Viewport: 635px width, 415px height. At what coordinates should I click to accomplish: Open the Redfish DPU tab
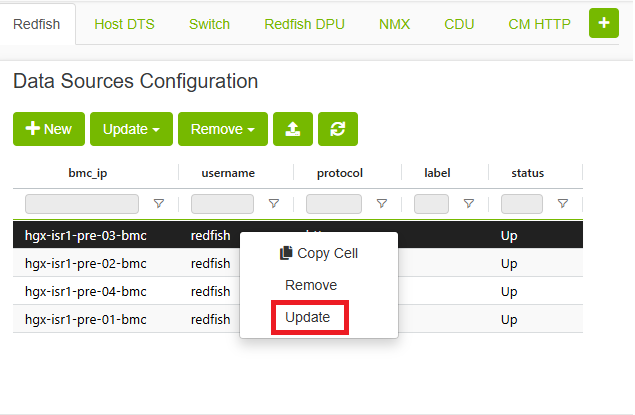click(x=304, y=24)
